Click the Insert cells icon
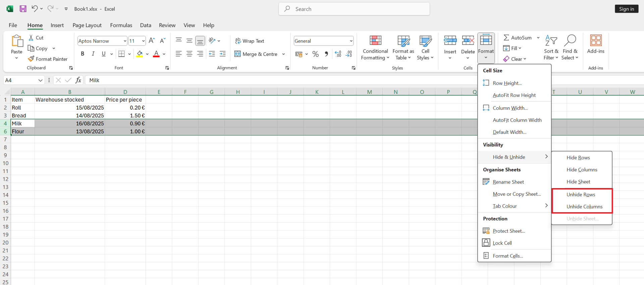644x285 pixels. point(450,41)
